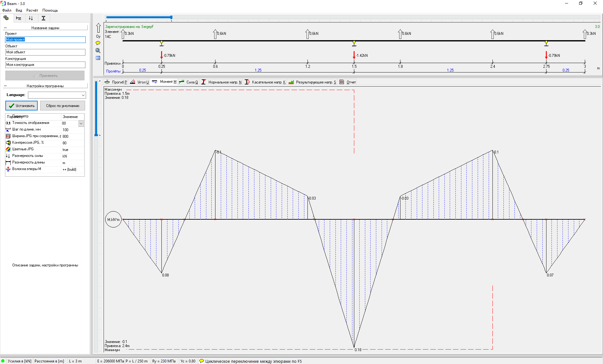This screenshot has width=603, height=364.
Task: Select the Момент M tab
Action: [164, 82]
